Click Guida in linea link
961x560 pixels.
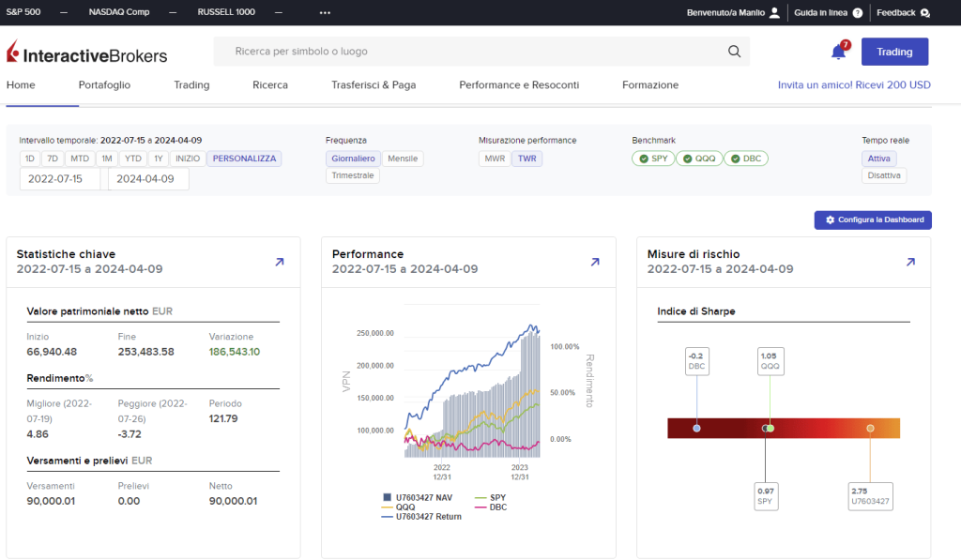[820, 12]
